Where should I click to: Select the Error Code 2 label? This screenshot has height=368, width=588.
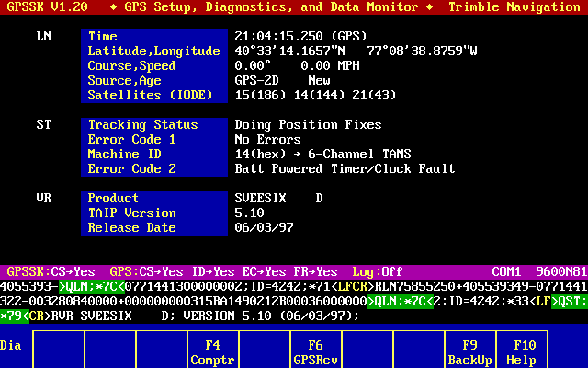[131, 168]
